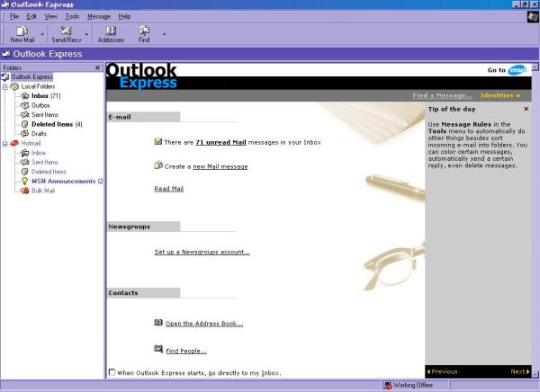Select the Outbox folder label
Screen dimensions: 540x392
40,105
